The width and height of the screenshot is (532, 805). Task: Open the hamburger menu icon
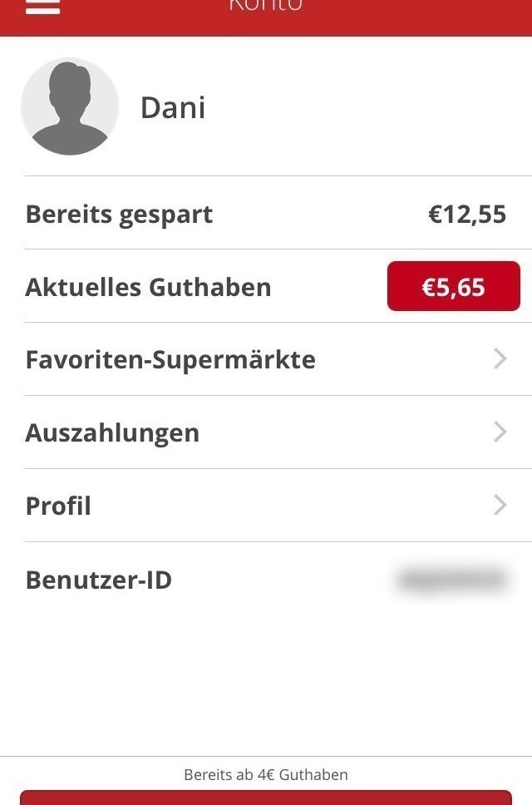42,6
